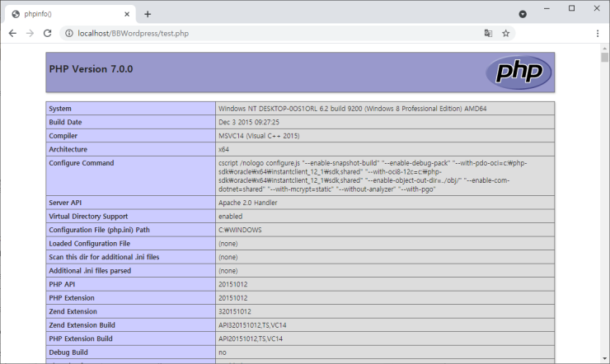Viewport: 610px width, 364px height.
Task: Click the vertical scrollbar thumb
Action: click(604, 58)
